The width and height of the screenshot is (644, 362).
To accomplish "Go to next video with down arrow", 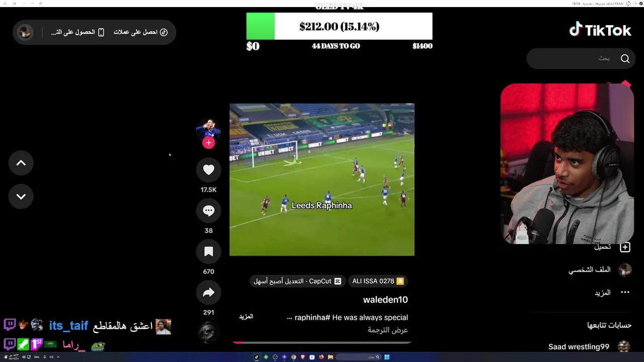I will (21, 197).
